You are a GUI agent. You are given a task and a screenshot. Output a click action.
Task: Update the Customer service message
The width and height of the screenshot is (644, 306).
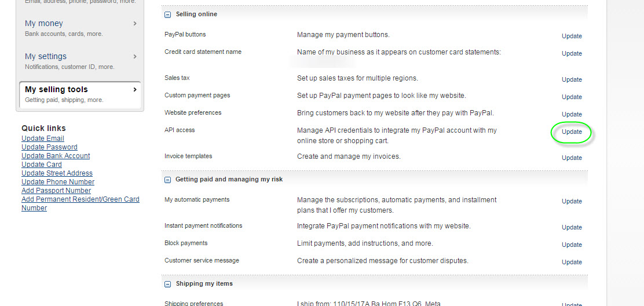tap(572, 262)
